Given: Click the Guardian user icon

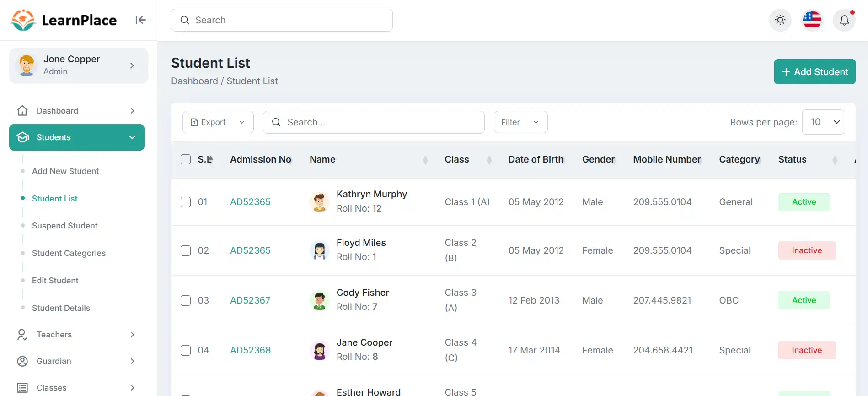Looking at the screenshot, I should 22,361.
